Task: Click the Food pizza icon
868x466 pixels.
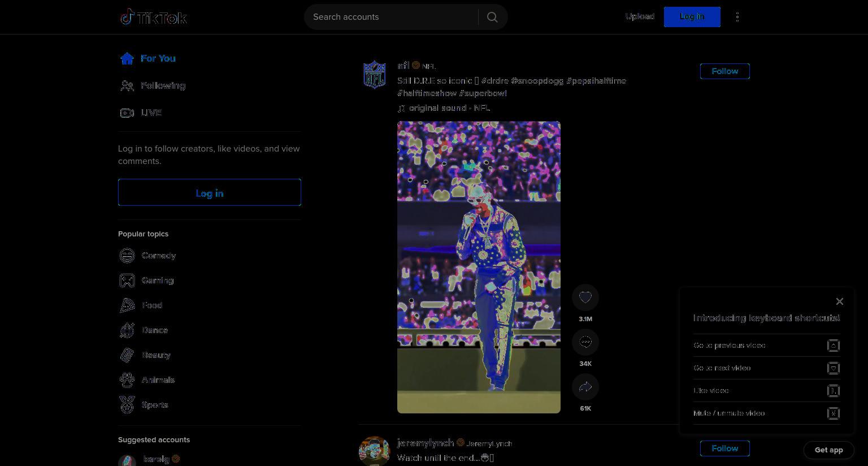Action: pos(127,305)
